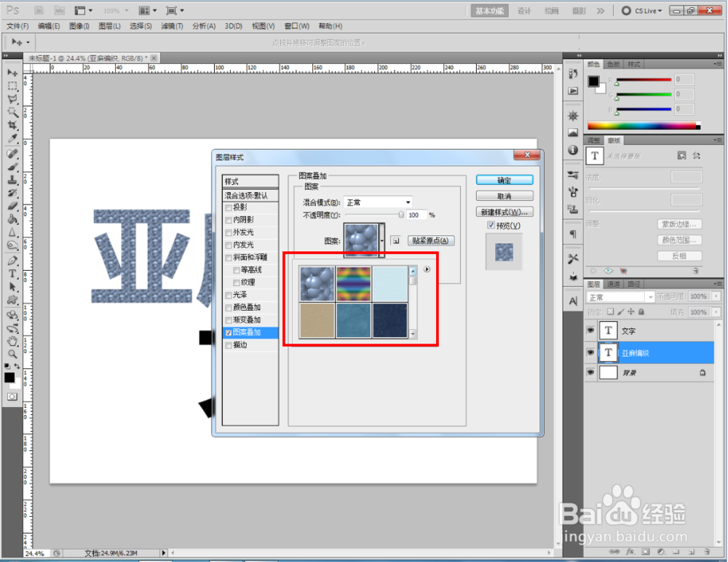Click the 贴紧原点 button
This screenshot has width=728, height=562.
(x=430, y=240)
